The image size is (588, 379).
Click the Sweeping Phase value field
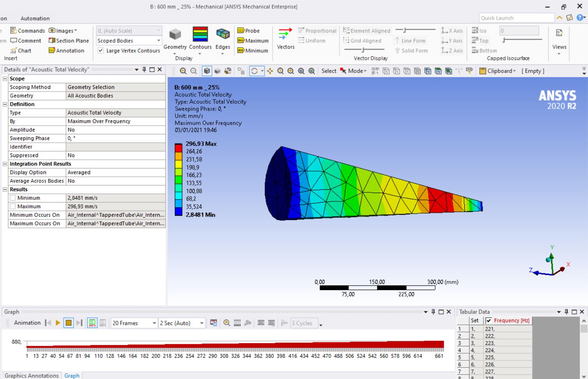pyautogui.click(x=116, y=138)
